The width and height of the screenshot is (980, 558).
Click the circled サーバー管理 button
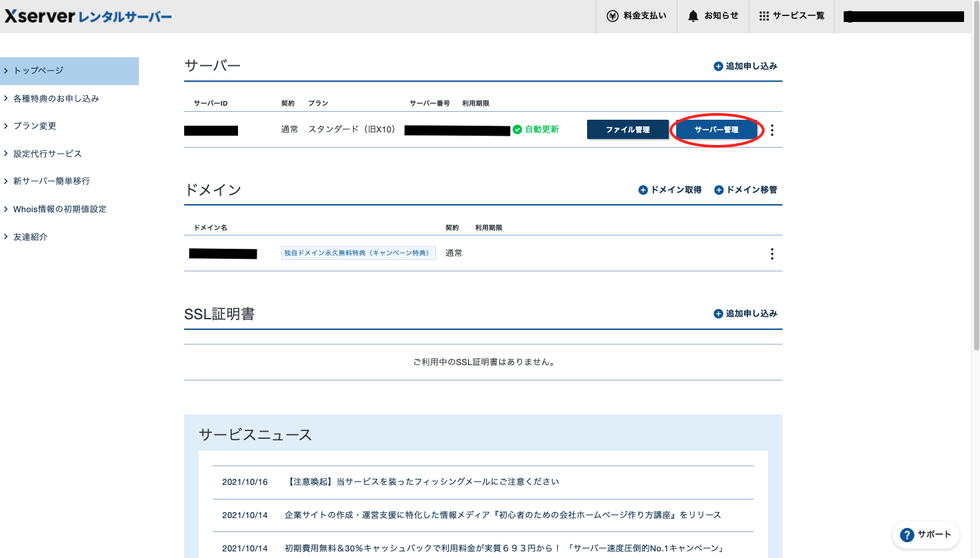(x=717, y=130)
